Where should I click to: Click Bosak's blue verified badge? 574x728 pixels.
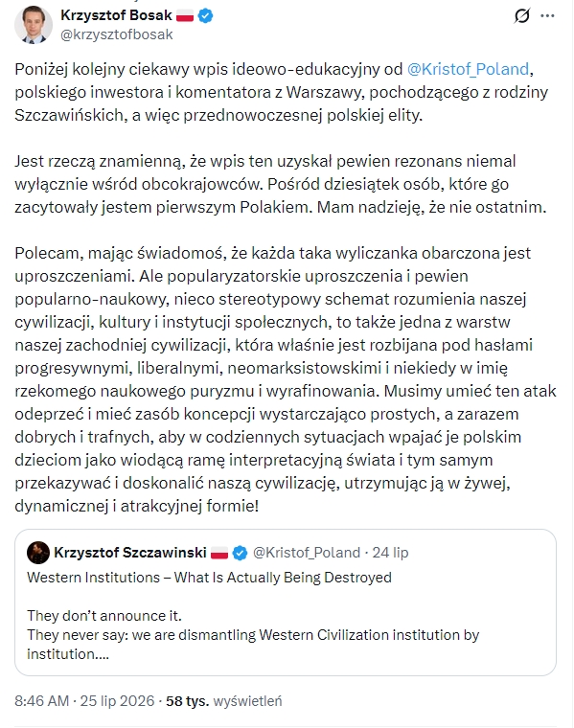pos(205,15)
